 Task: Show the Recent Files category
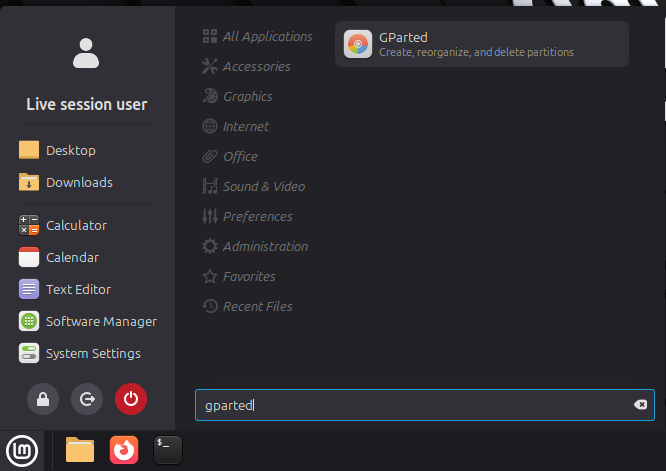(x=248, y=306)
